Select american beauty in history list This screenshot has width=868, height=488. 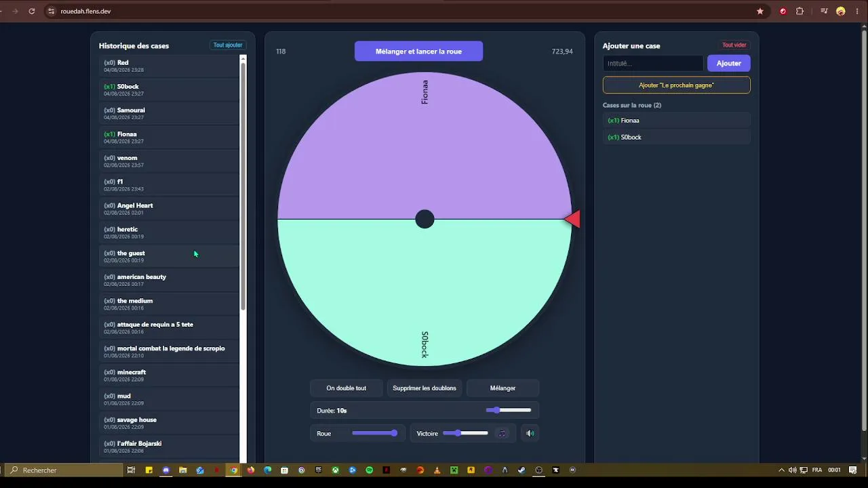tap(169, 280)
